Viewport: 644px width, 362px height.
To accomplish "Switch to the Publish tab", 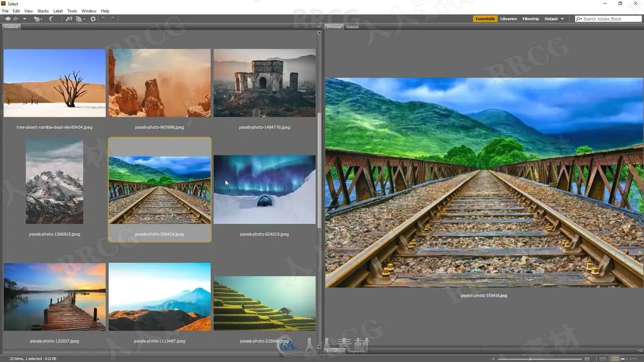I will pos(353,27).
